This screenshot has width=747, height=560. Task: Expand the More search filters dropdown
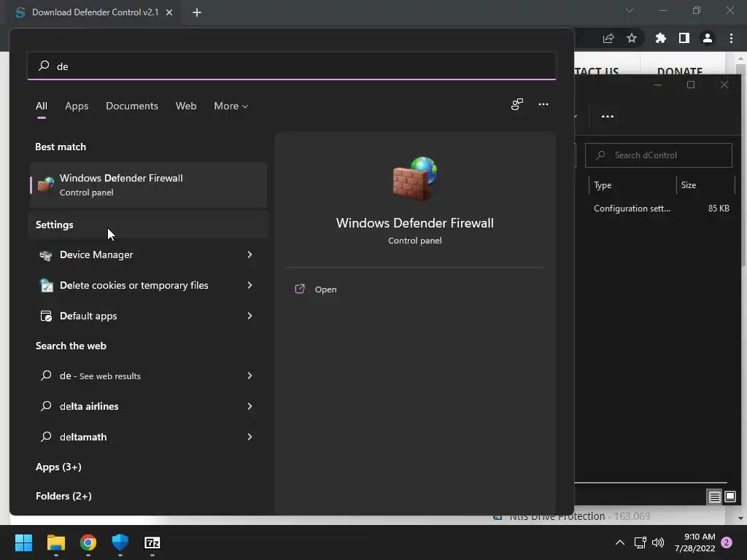(x=231, y=106)
